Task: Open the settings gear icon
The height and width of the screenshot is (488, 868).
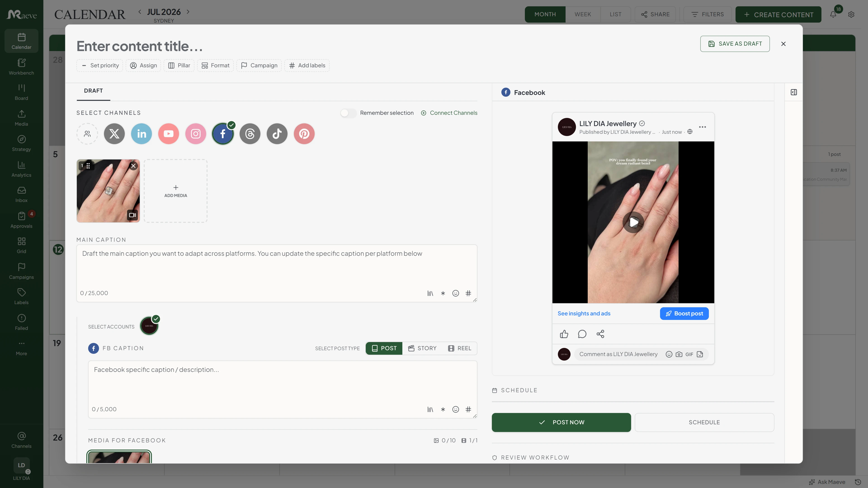Action: [x=851, y=14]
